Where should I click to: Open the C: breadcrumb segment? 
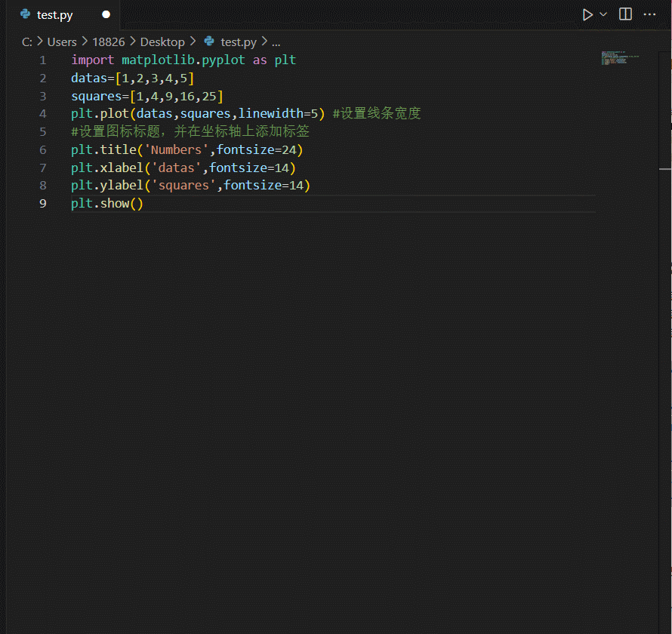(x=26, y=42)
